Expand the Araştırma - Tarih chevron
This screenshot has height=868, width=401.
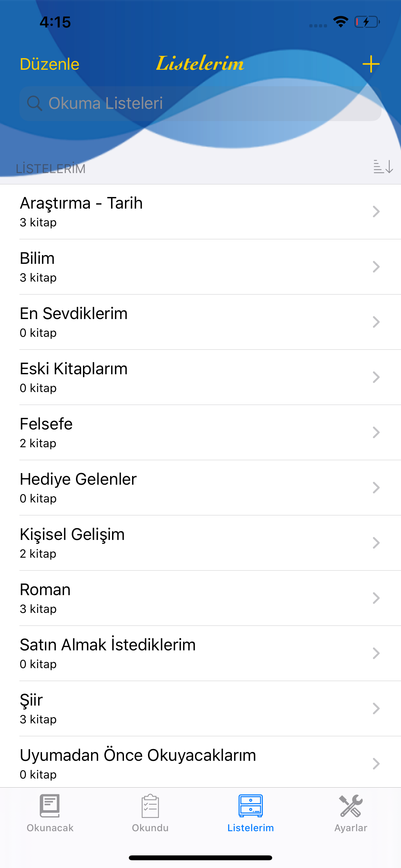tap(376, 212)
